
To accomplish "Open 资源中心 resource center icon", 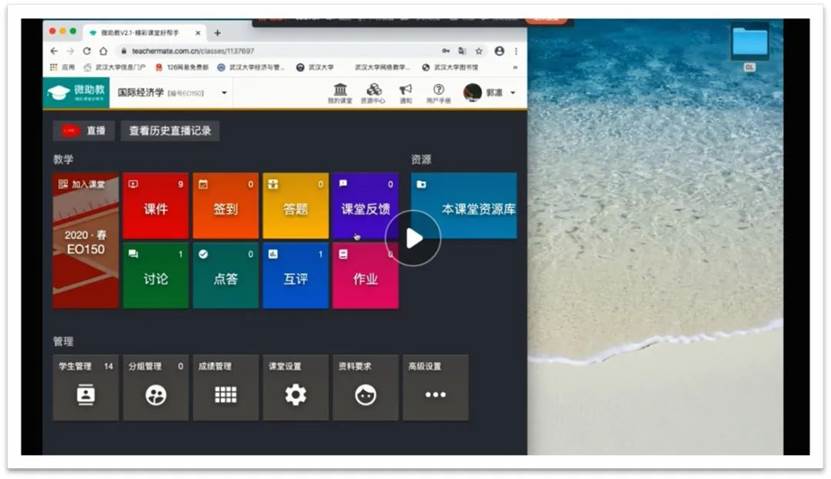I will [373, 93].
